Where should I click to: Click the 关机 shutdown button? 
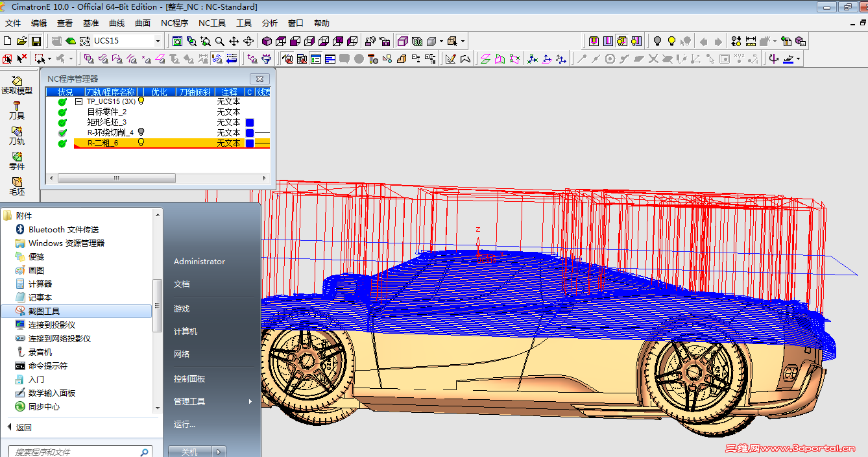point(189,452)
